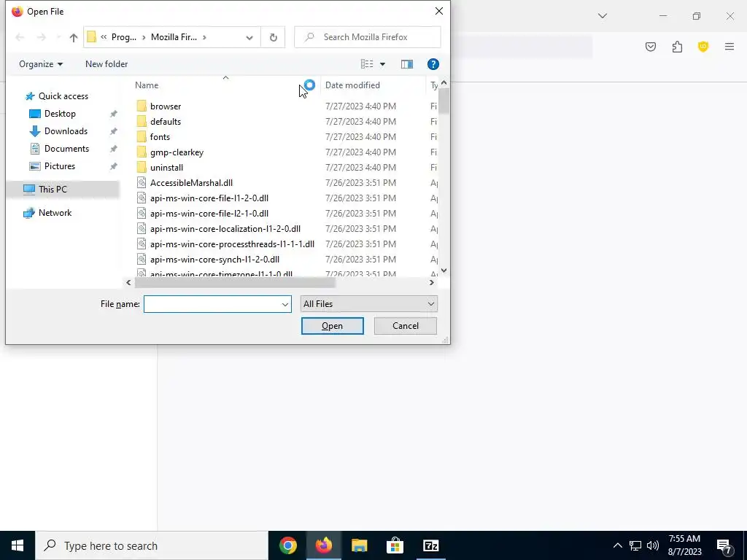Viewport: 747px width, 560px height.
Task: Select the fonts folder
Action: coord(160,136)
